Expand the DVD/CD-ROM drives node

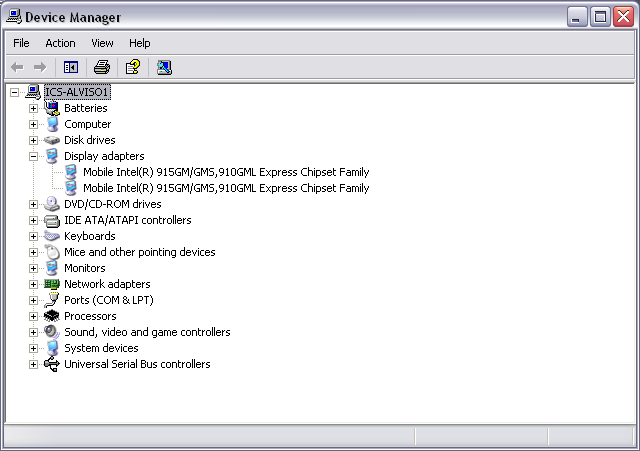(x=33, y=204)
